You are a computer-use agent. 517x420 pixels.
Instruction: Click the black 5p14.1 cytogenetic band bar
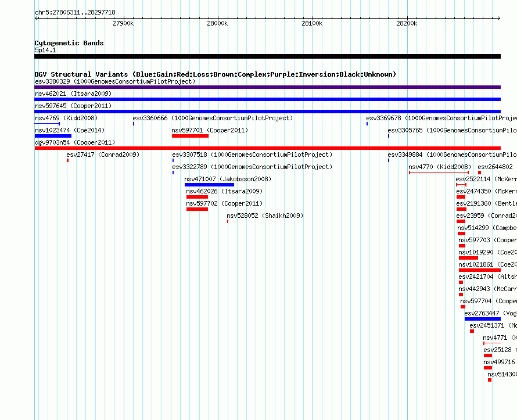(267, 56)
